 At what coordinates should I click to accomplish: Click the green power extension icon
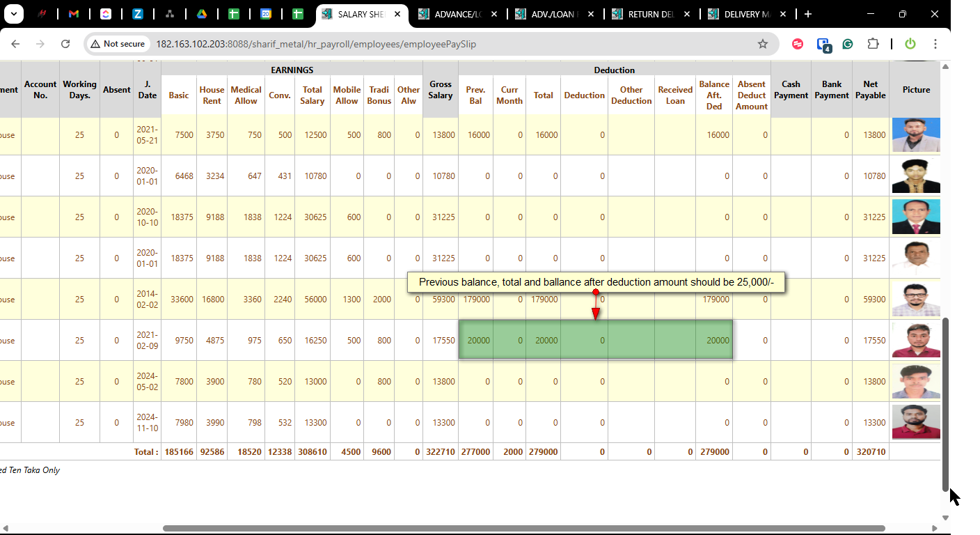tap(910, 44)
